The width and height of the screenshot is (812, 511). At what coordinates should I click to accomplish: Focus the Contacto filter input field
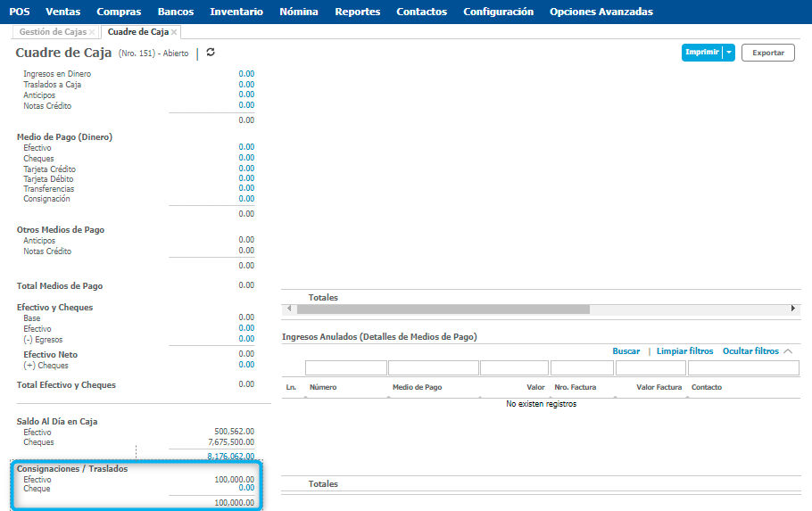742,367
